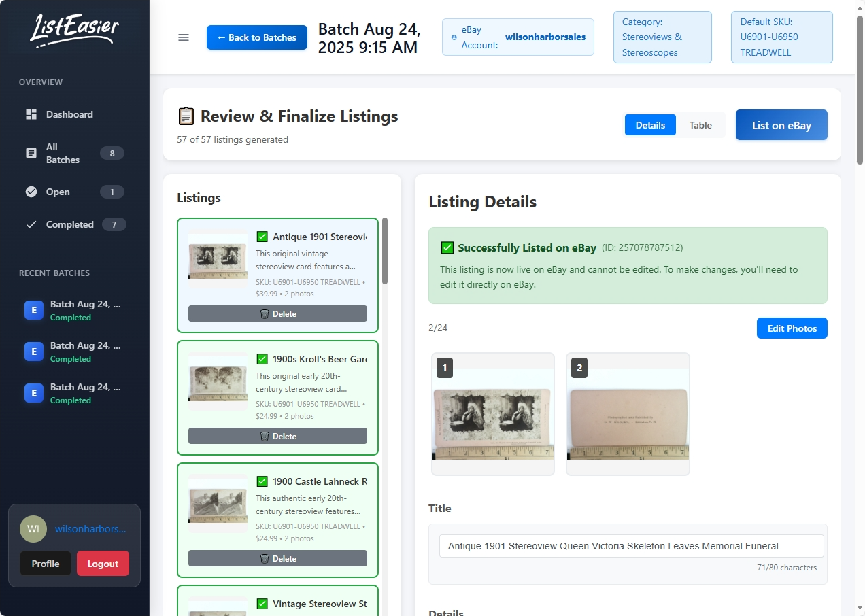This screenshot has width=865, height=616.
Task: Open photo 1 front of stereoview
Action: 493,414
